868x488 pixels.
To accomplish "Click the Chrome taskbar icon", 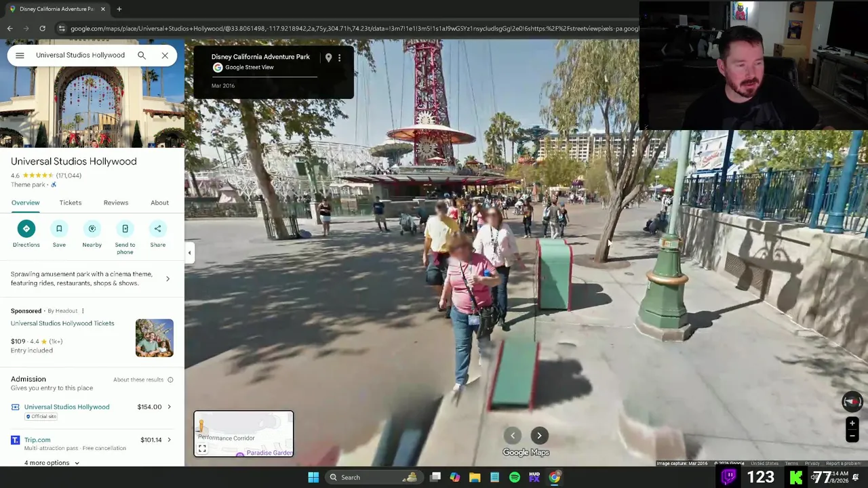I will (555, 477).
